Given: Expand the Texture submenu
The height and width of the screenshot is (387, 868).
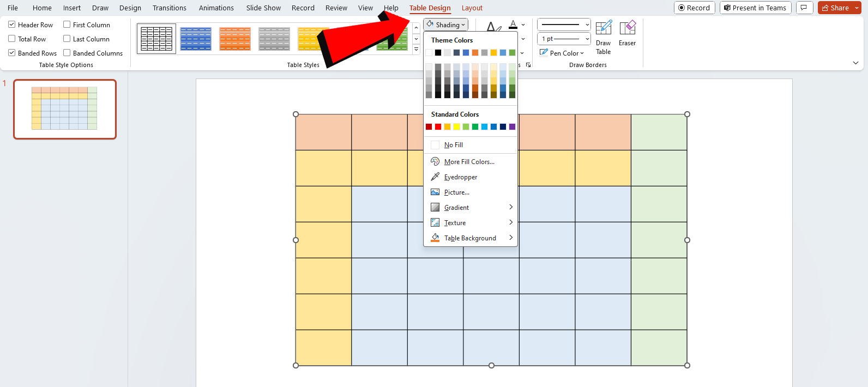Looking at the screenshot, I should [x=471, y=222].
